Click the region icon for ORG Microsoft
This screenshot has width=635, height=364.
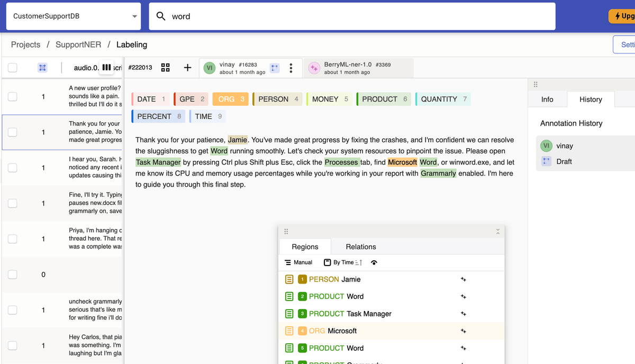(289, 331)
